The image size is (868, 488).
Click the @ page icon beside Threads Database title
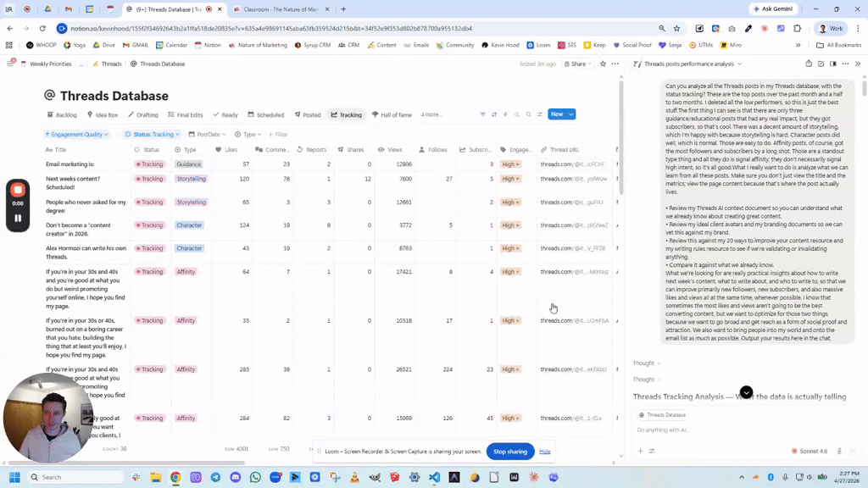coord(49,96)
